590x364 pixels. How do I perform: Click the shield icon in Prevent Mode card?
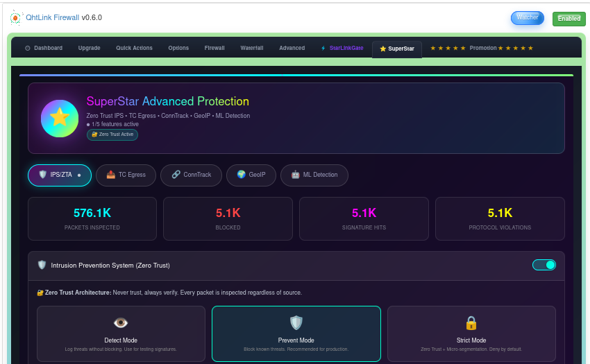click(x=296, y=323)
